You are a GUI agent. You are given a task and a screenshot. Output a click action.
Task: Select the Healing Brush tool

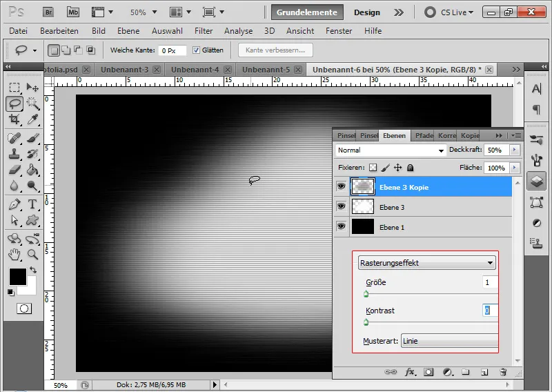pos(14,138)
